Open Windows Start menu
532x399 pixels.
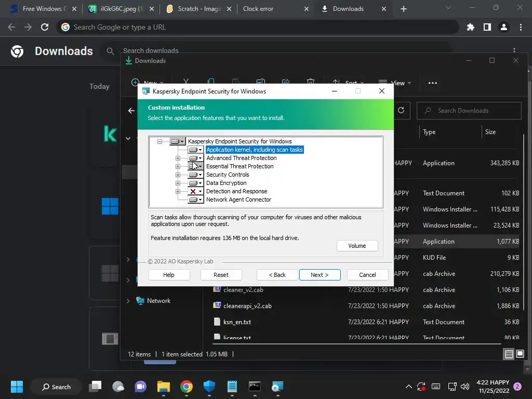click(x=17, y=387)
